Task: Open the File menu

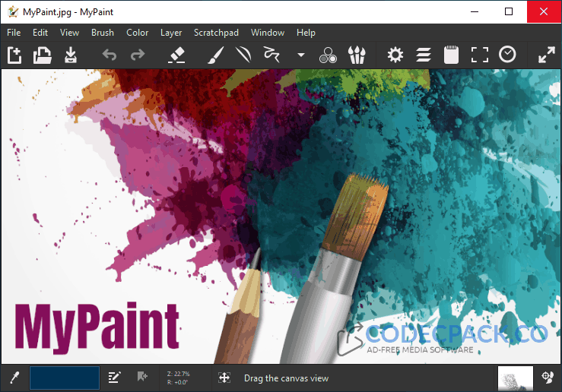Action: coord(14,33)
